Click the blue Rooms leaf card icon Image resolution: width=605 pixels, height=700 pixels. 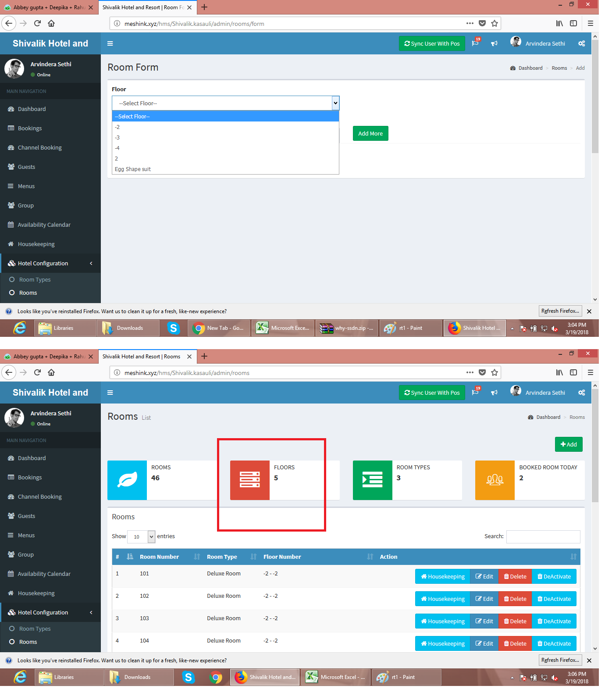pos(127,480)
